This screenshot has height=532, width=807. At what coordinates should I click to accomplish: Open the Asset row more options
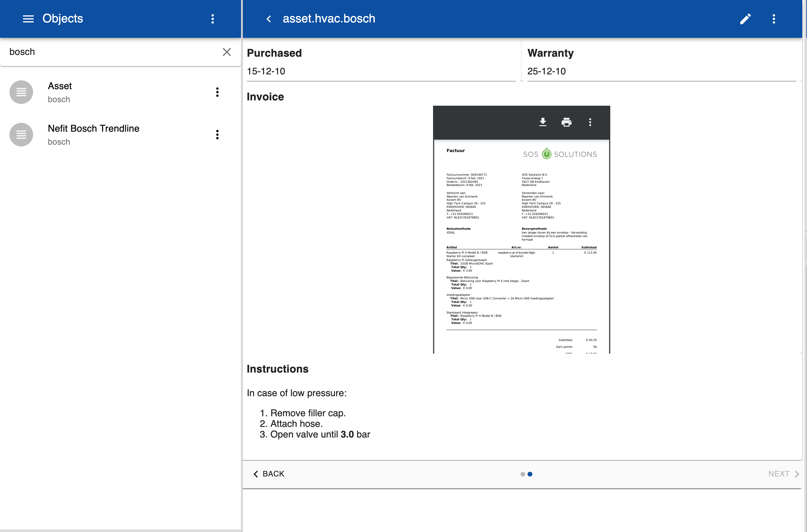point(217,92)
